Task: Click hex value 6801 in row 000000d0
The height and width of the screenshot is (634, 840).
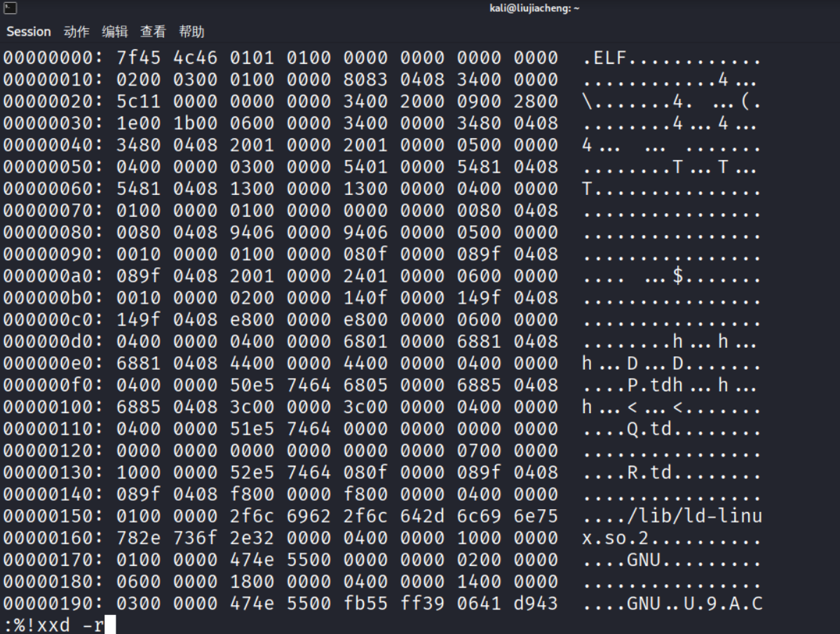Action: point(366,342)
